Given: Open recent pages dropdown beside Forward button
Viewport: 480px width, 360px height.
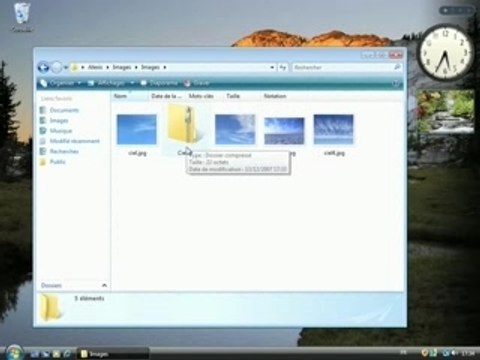Looking at the screenshot, I should 66,68.
